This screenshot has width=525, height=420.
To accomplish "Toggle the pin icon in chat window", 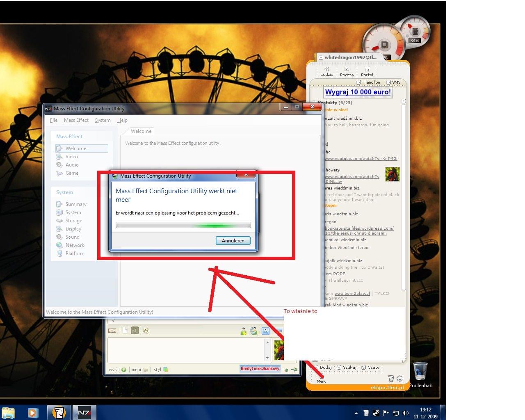I will (294, 370).
